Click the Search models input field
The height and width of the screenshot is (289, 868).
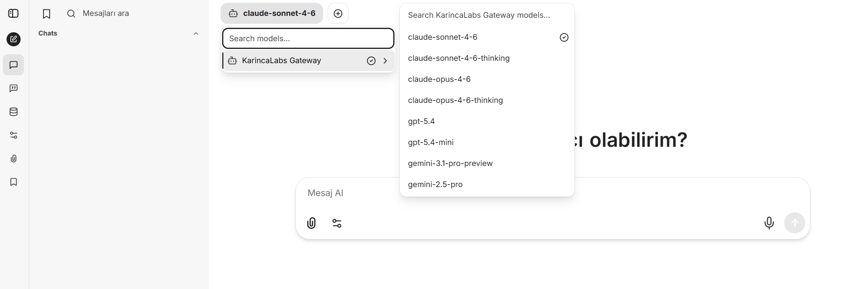[x=308, y=38]
